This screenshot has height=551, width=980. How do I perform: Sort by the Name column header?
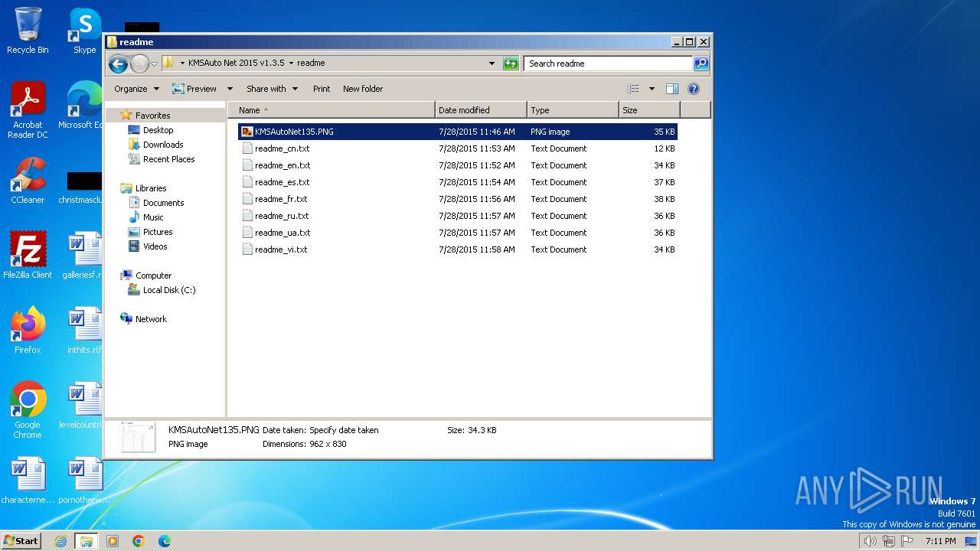pos(331,110)
